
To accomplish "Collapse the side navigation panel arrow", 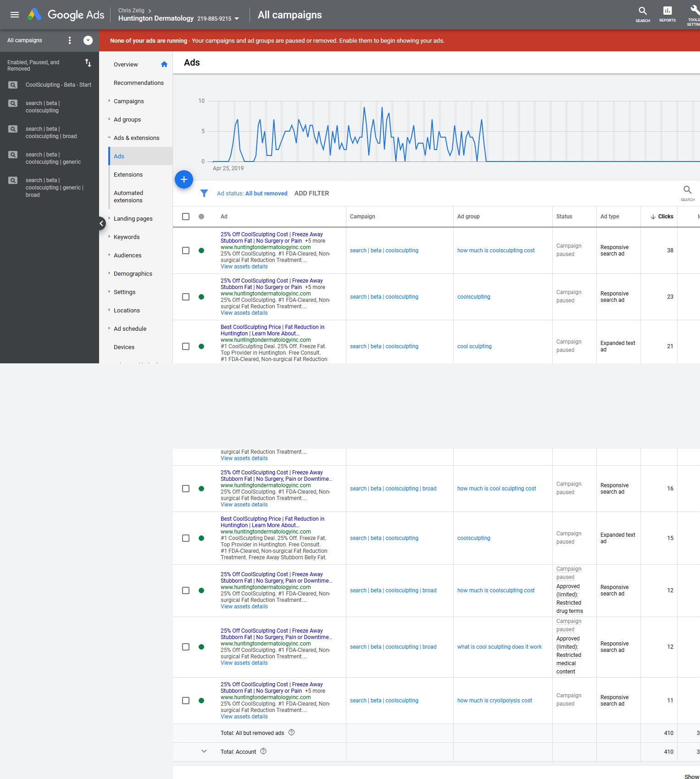I will coord(101,223).
